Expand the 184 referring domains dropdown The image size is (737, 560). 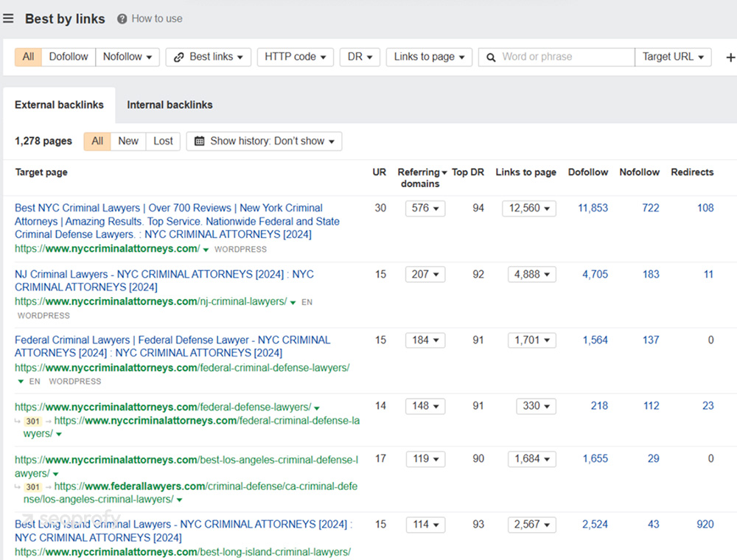coord(425,340)
